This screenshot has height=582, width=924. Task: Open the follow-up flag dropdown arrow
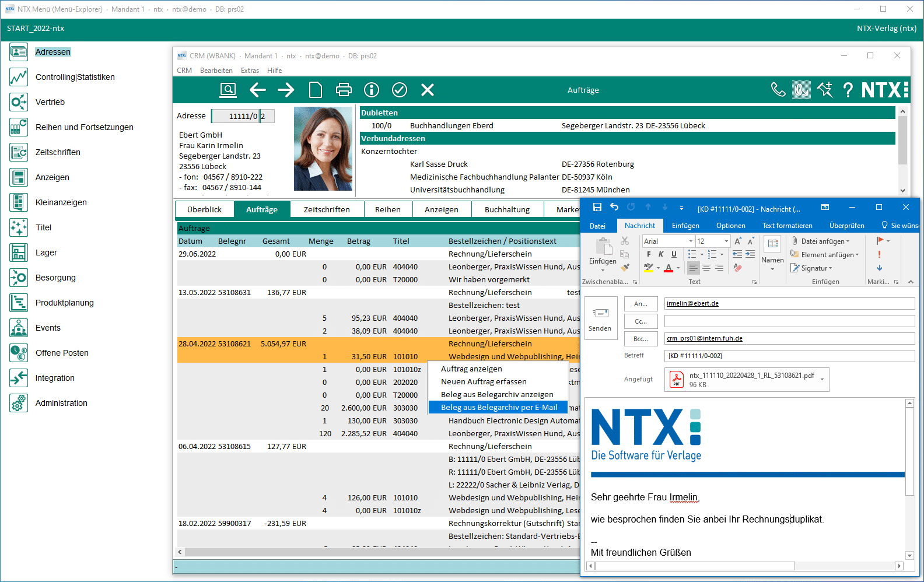click(x=888, y=241)
